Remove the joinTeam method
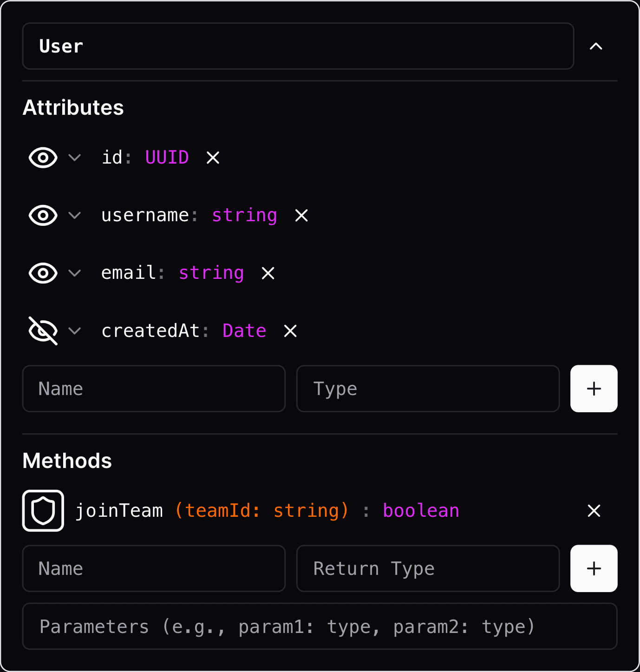Image resolution: width=640 pixels, height=672 pixels. (594, 511)
